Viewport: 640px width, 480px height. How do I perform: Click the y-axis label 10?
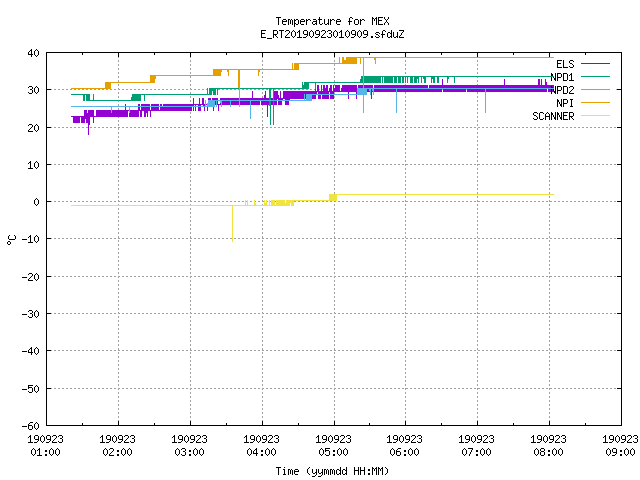[x=33, y=165]
